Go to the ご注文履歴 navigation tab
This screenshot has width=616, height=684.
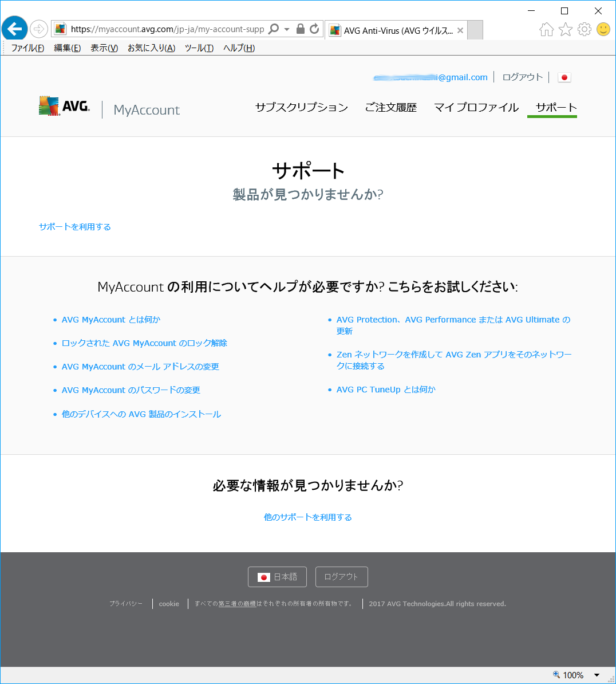click(391, 107)
